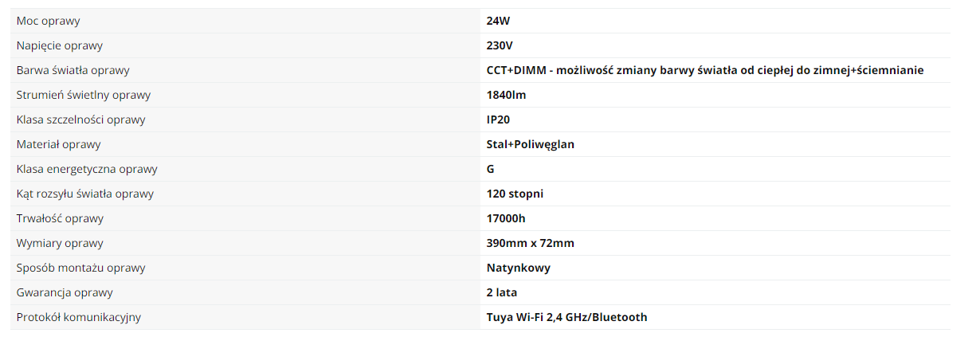Select the Stal+Poliwęglan material value
The height and width of the screenshot is (337, 980).
pyautogui.click(x=530, y=144)
